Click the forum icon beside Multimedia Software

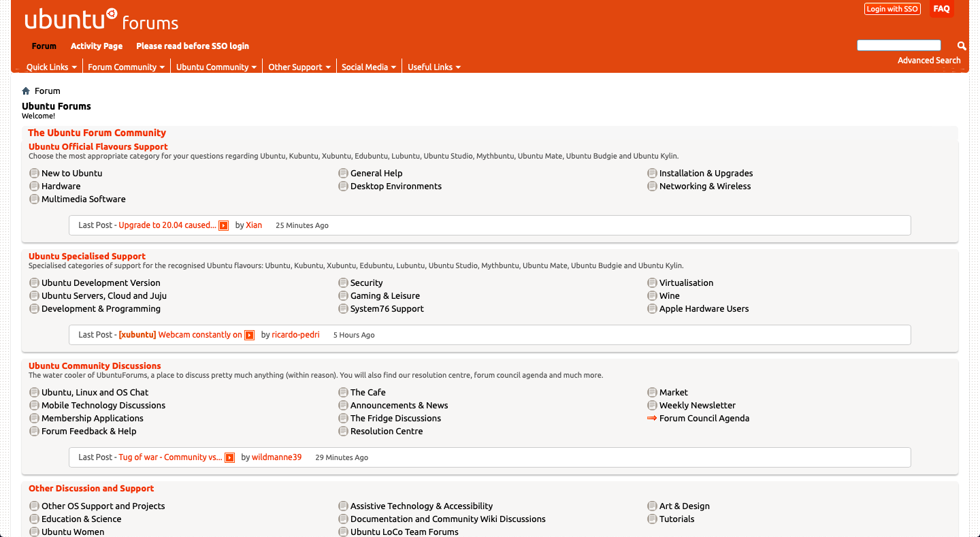click(x=34, y=199)
